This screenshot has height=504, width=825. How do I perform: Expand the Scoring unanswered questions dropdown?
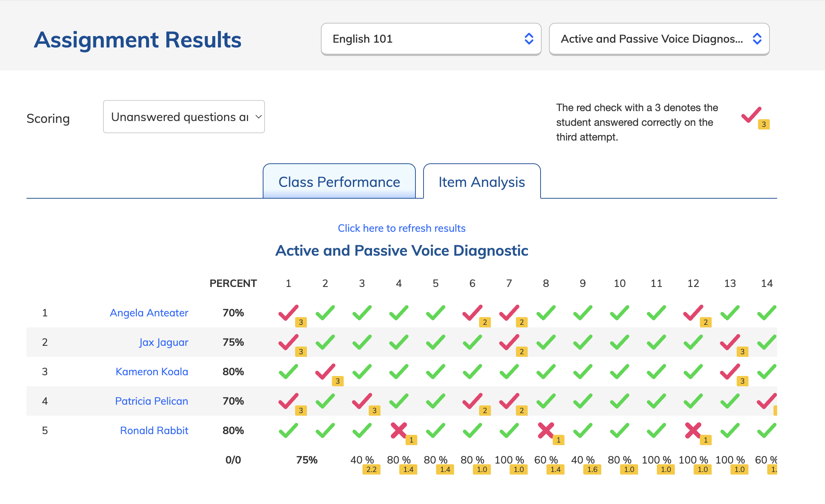coord(184,117)
